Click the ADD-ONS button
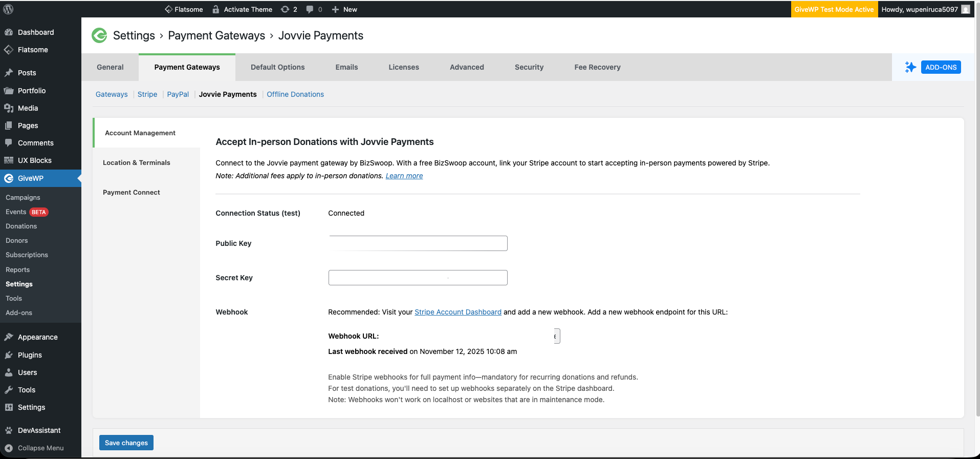Viewport: 980px width, 459px height. point(941,67)
